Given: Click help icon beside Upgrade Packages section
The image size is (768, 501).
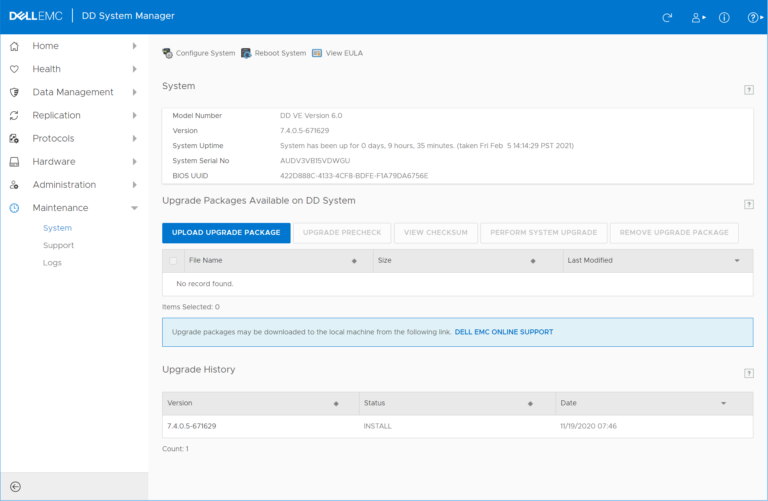Looking at the screenshot, I should click(748, 204).
